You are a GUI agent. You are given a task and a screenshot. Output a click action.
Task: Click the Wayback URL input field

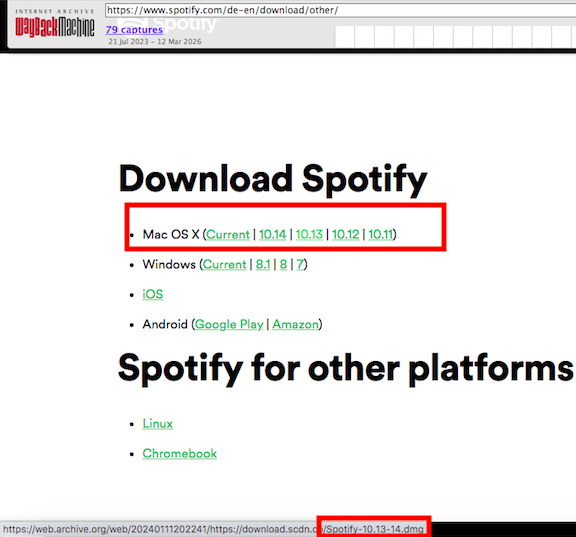pyautogui.click(x=341, y=10)
